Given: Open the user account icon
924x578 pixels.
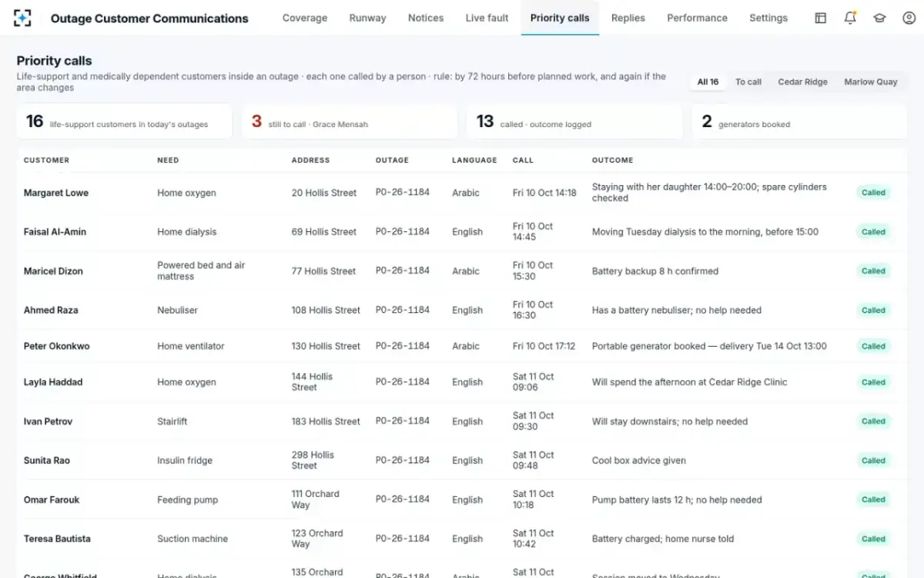Looking at the screenshot, I should pos(909,18).
